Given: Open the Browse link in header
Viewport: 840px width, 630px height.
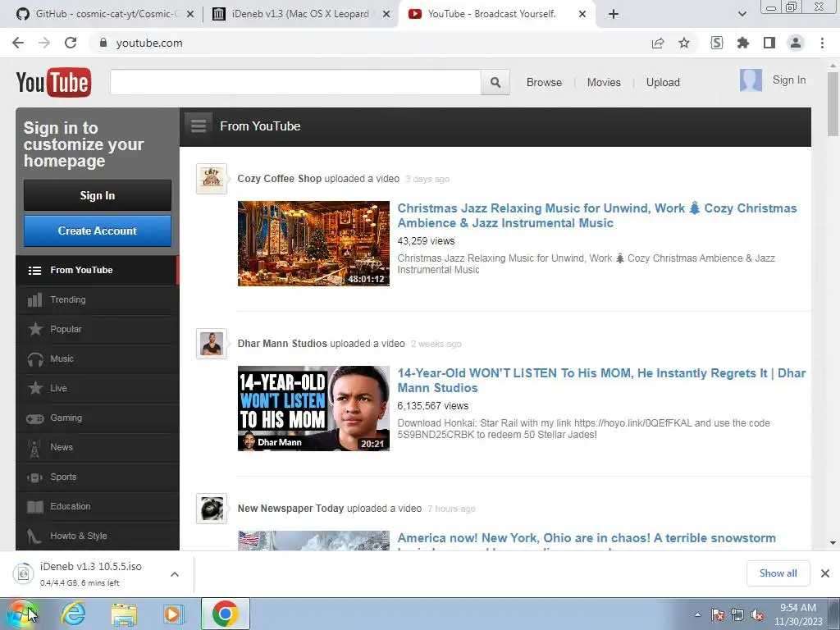Looking at the screenshot, I should [544, 83].
